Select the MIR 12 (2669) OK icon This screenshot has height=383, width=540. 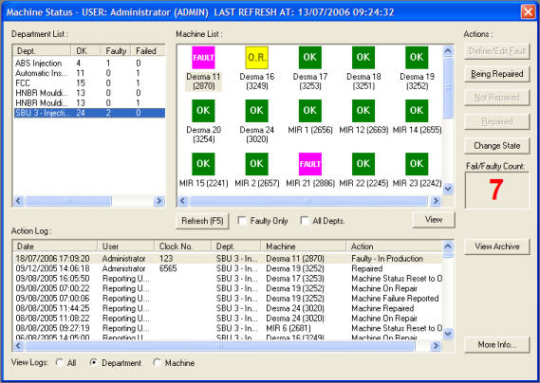363,111
